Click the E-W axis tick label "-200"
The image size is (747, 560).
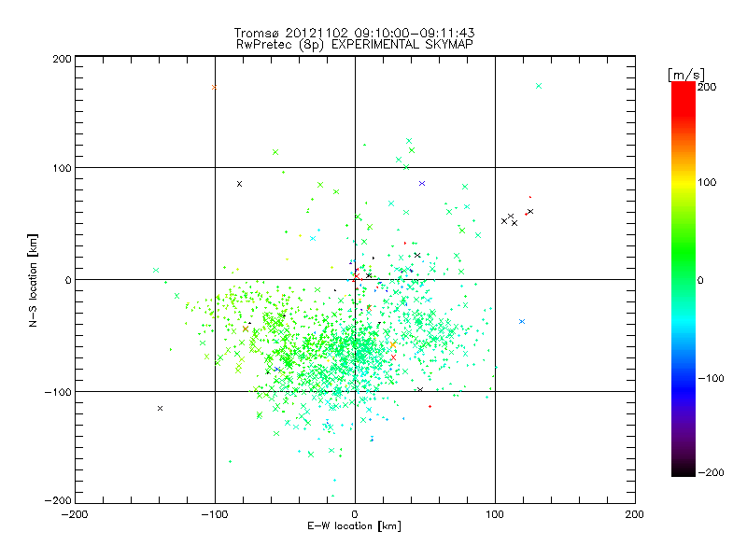pos(75,514)
